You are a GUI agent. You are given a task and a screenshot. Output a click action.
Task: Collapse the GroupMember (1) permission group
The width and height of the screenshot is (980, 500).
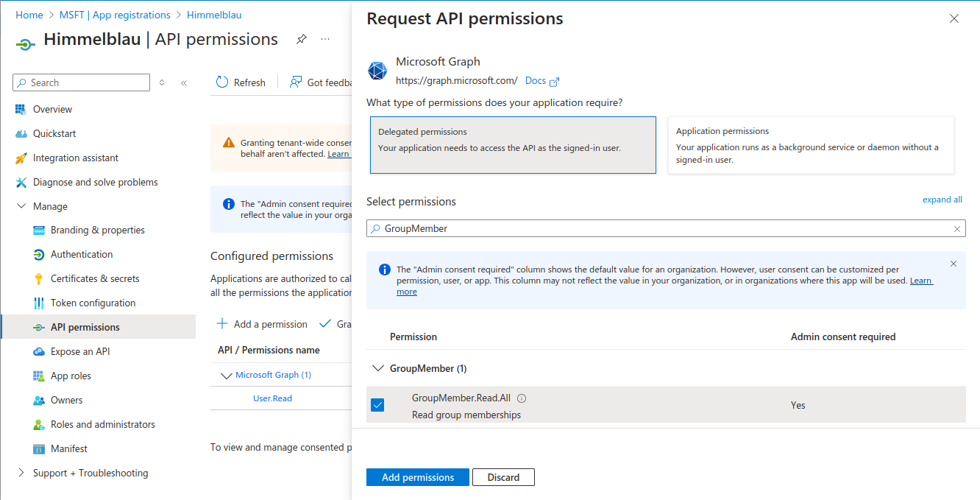(x=378, y=368)
